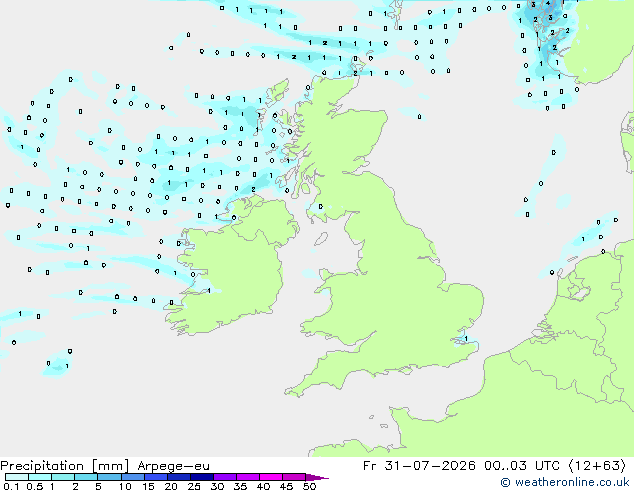Pick the 15 mm royal blue legend swatch
634x490 pixels.
coord(155,477)
